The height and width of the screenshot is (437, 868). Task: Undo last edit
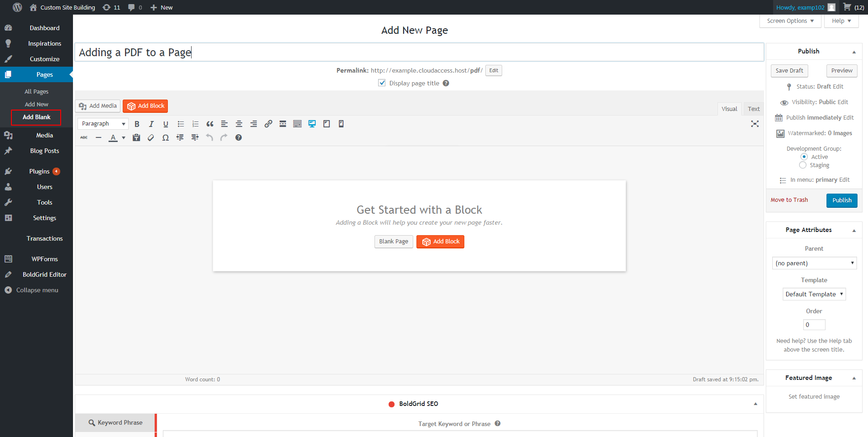click(x=209, y=137)
